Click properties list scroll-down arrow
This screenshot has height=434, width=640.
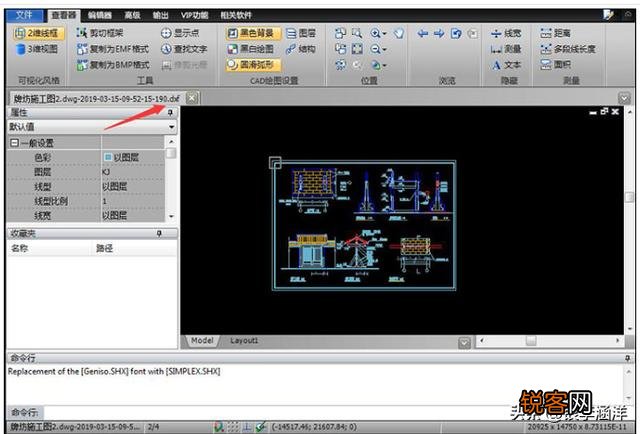click(171, 217)
